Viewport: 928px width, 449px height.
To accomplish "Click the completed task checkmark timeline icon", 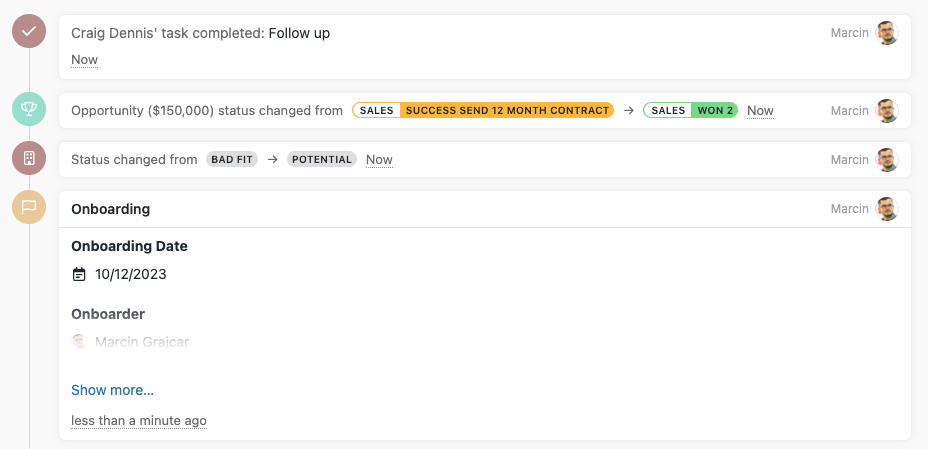I will pyautogui.click(x=29, y=32).
